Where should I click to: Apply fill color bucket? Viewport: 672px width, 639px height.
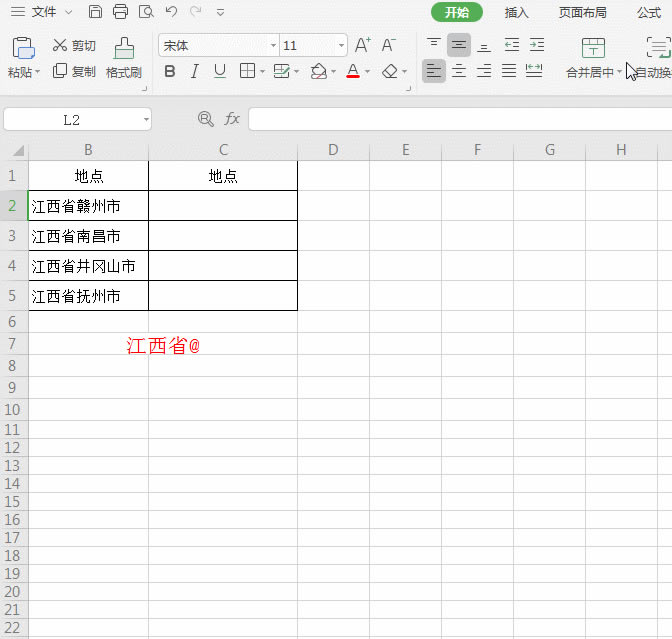[x=319, y=71]
